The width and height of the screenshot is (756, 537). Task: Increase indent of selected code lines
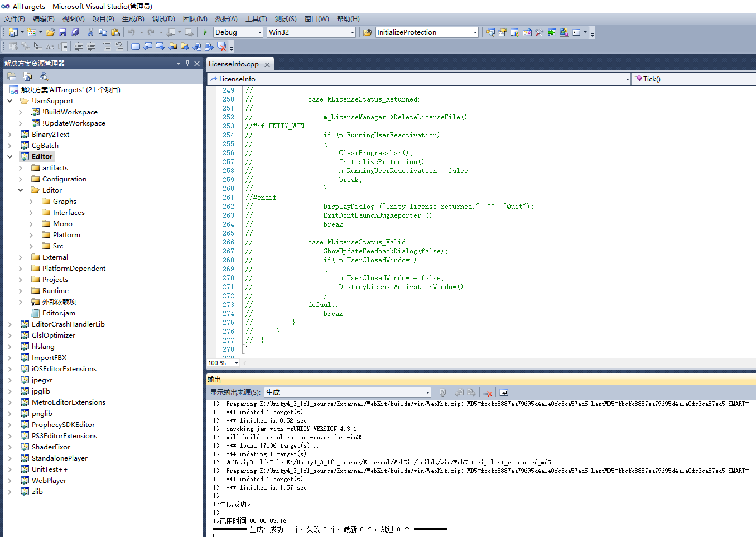click(x=90, y=46)
